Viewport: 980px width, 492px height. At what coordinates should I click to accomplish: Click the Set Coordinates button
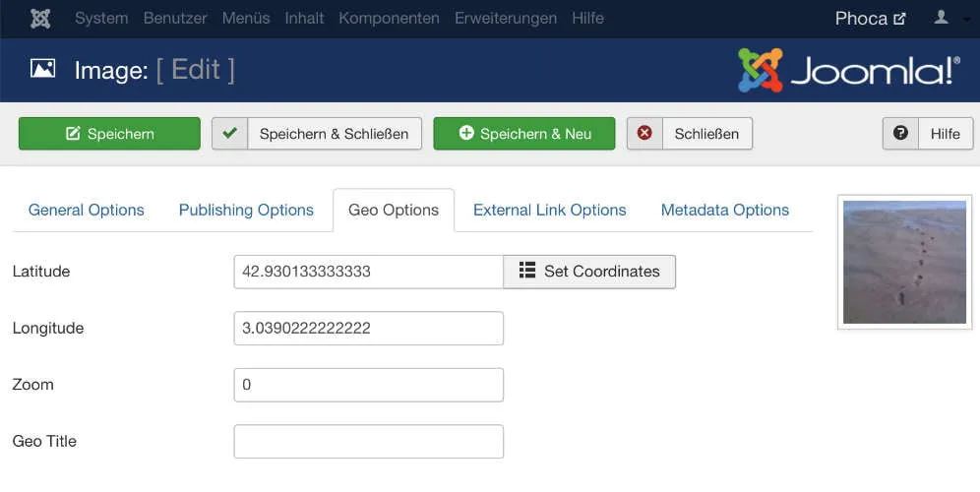coord(589,272)
